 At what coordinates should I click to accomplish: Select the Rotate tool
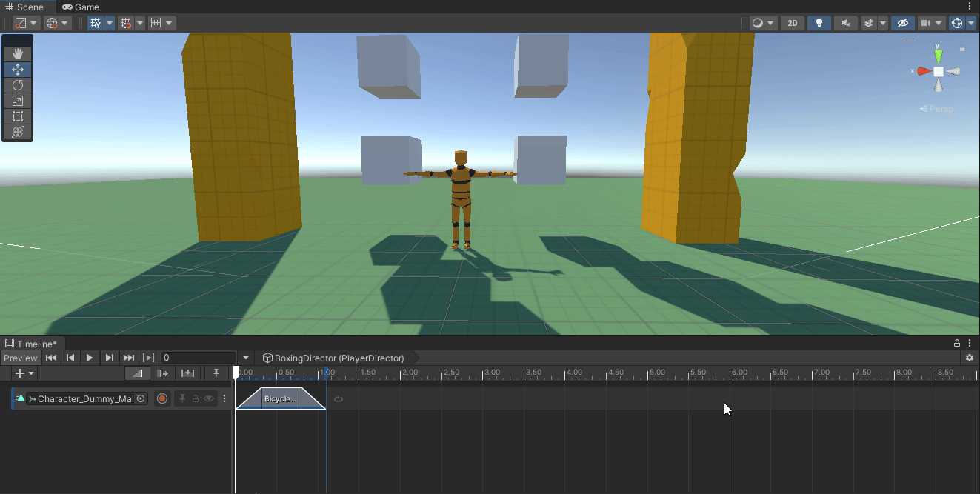(x=17, y=85)
